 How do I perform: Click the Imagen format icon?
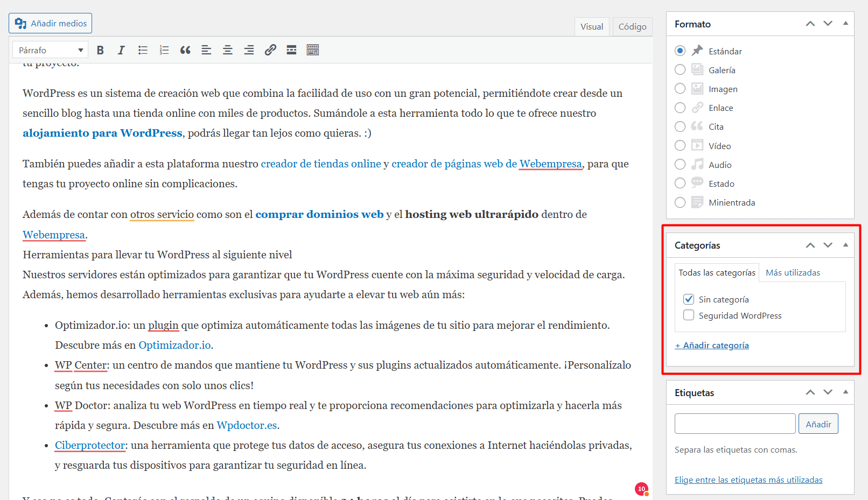coord(697,88)
